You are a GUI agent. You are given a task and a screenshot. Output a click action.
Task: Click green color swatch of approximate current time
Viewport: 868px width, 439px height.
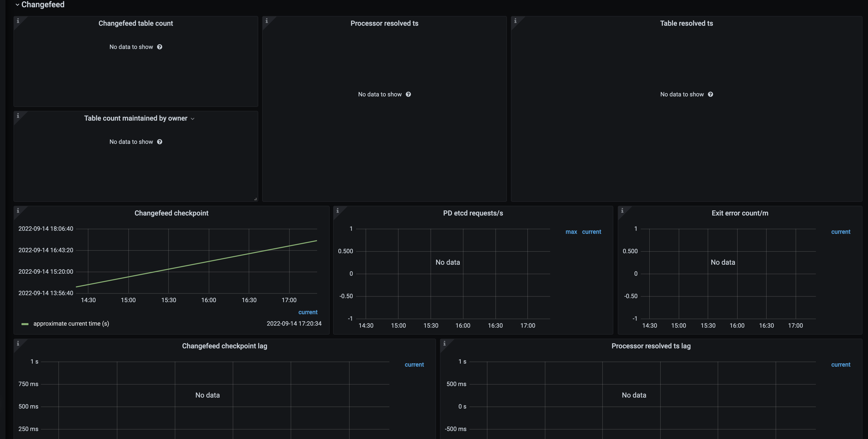(25, 324)
